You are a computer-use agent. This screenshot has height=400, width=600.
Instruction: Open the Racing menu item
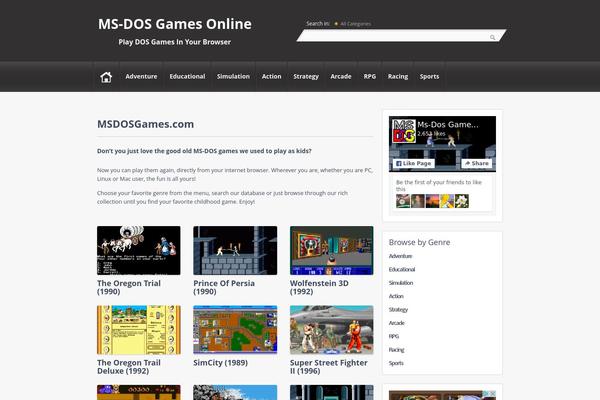398,76
